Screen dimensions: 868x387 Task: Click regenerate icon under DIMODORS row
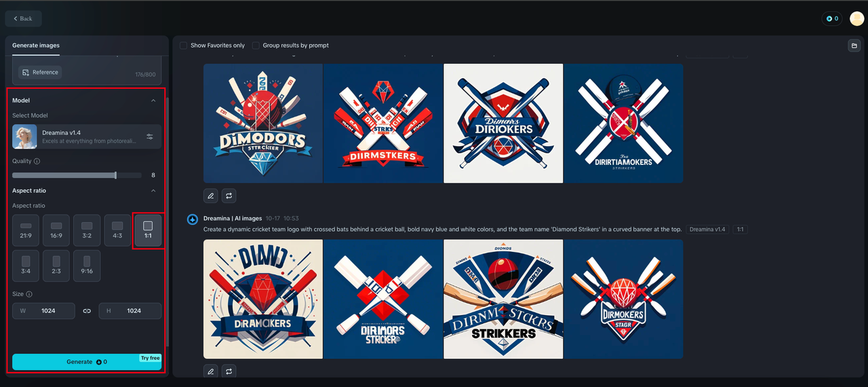click(x=229, y=196)
